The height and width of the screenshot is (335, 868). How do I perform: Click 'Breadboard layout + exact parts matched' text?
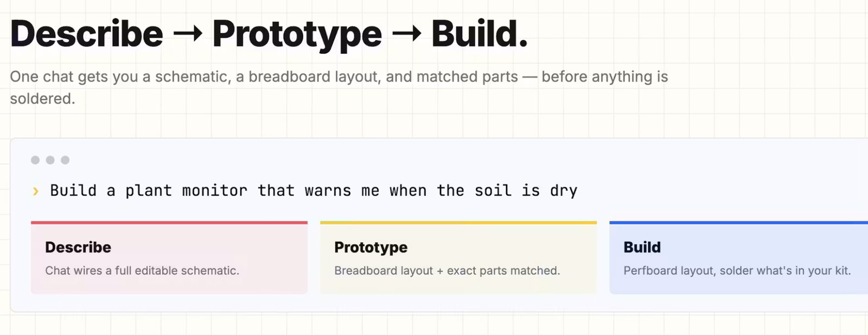[447, 270]
